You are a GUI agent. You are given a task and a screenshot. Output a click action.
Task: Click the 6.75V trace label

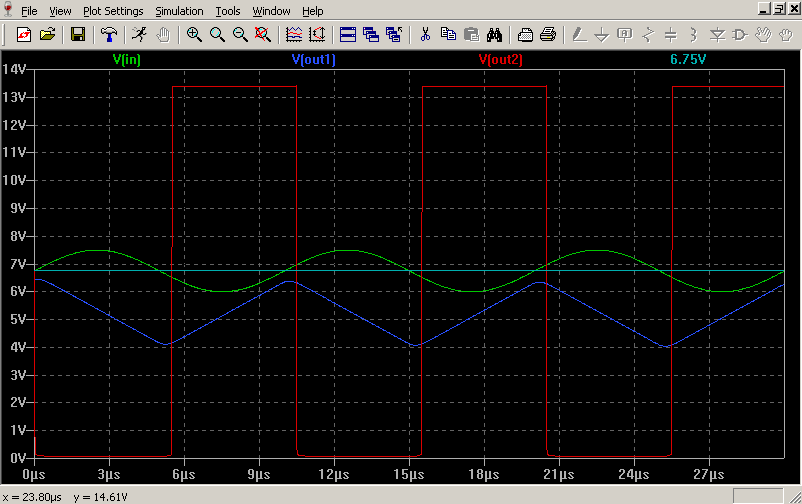click(688, 59)
